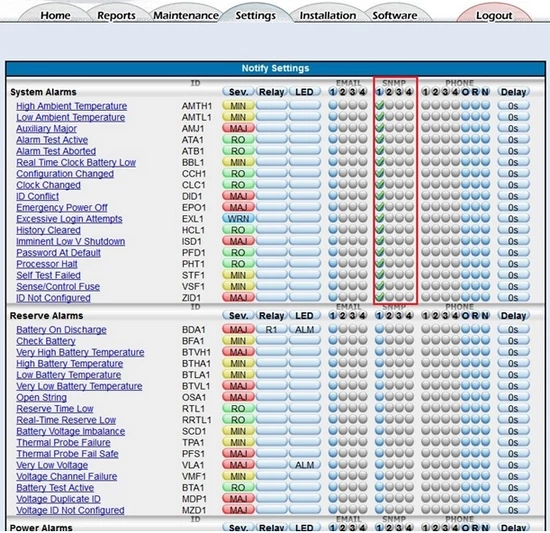Viewport: 550px width, 533px height.
Task: Set delay 0s for Battery On Discharge
Action: pos(513,329)
